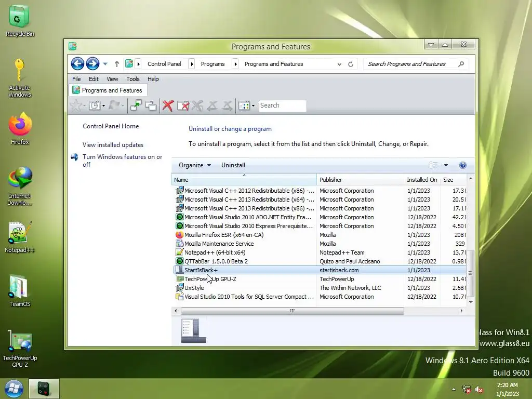Click the horizontal scrollbar thumb below the list
This screenshot has width=532, height=399.
pos(292,311)
